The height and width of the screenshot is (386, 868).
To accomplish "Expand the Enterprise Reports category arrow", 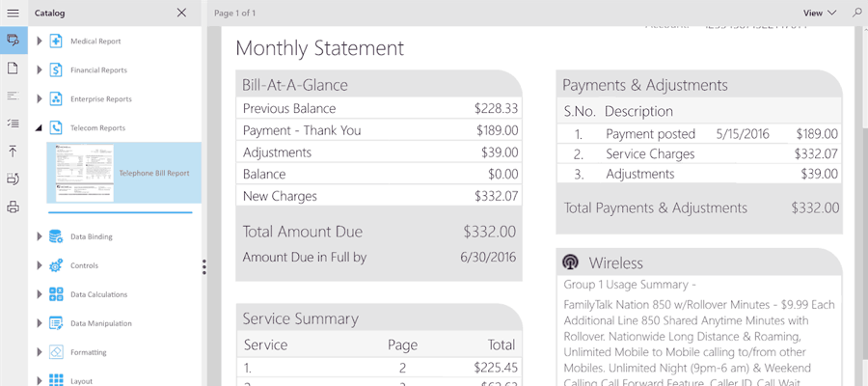I will pyautogui.click(x=40, y=99).
